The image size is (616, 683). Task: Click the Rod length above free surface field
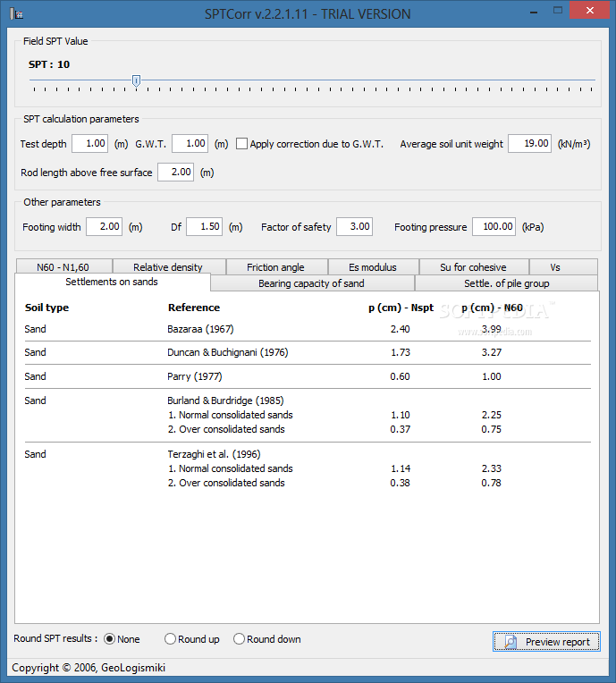175,172
